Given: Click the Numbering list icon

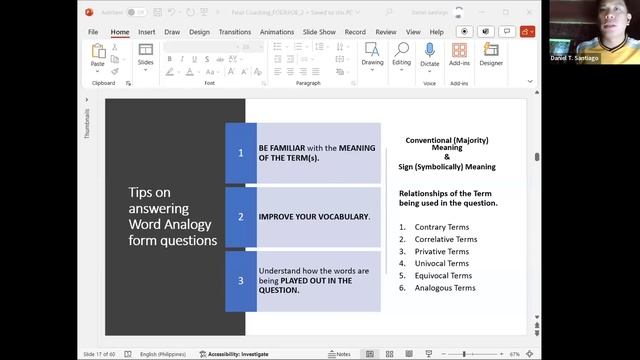Looking at the screenshot, I should (x=298, y=47).
